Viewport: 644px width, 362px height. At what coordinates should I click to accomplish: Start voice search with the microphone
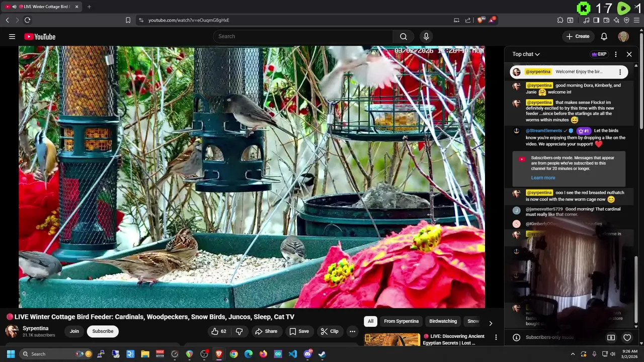point(426,36)
